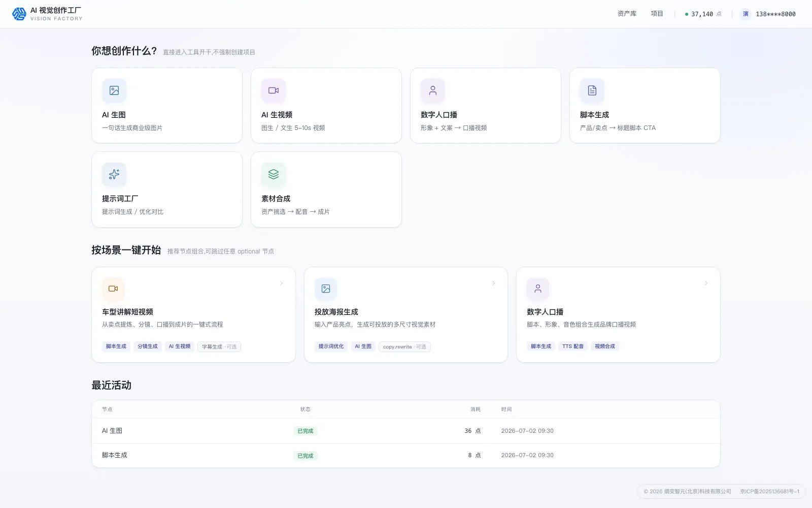Image resolution: width=812 pixels, height=508 pixels.
Task: Click the 车型讲解短视频 title
Action: coord(127,312)
